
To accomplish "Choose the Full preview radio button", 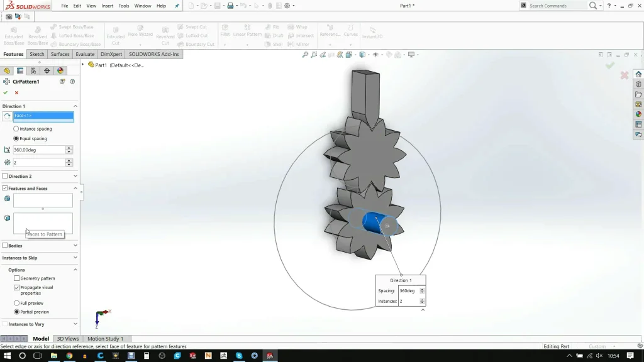I will click(16, 303).
